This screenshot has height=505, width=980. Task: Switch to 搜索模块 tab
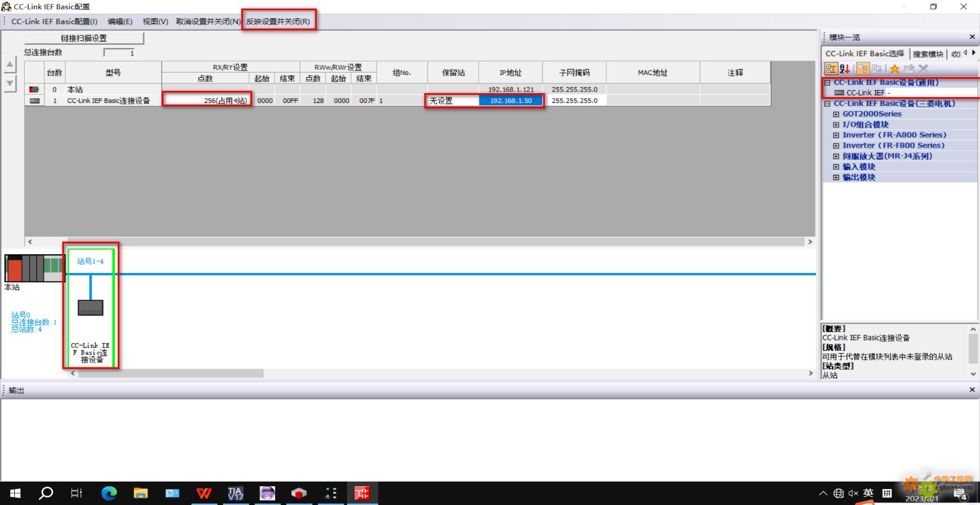click(x=927, y=54)
